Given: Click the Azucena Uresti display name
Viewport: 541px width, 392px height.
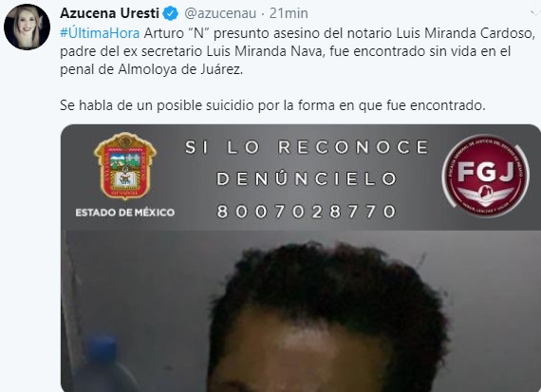Looking at the screenshot, I should [109, 13].
